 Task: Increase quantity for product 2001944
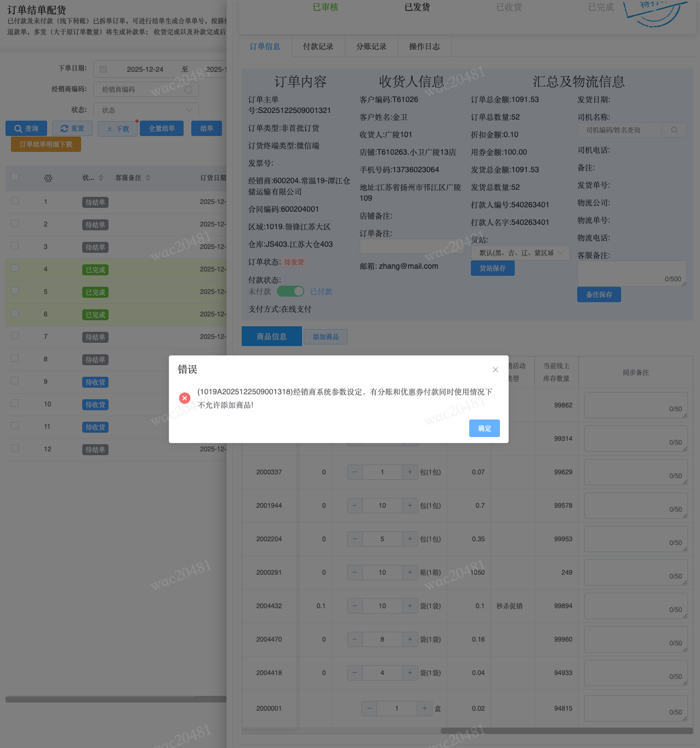(410, 506)
